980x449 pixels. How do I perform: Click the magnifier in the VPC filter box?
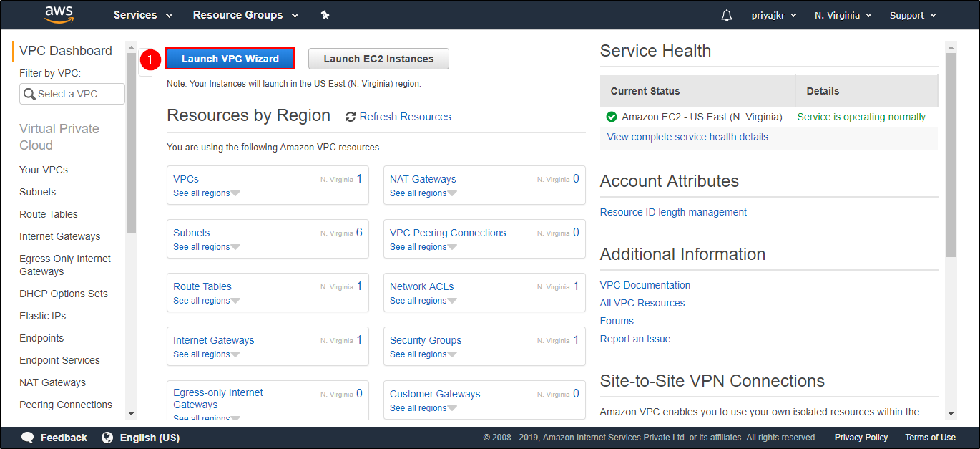29,94
